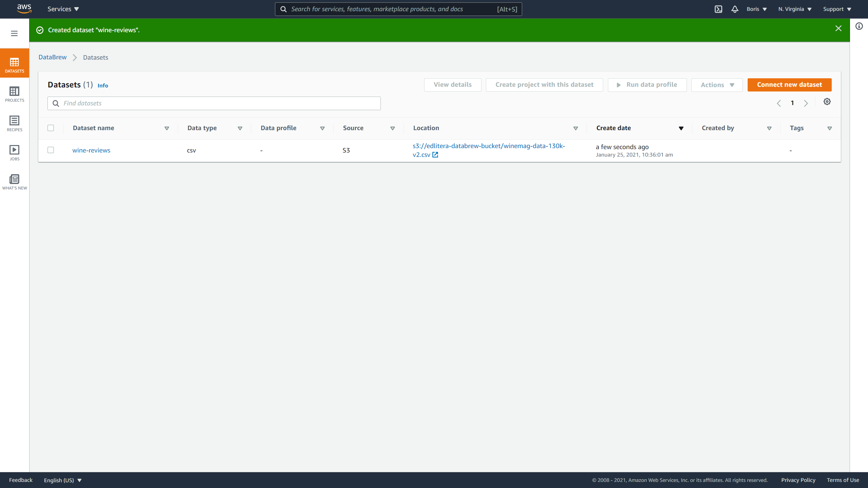Go to DataBrew breadcrumb link
Image resolution: width=868 pixels, height=488 pixels.
(x=53, y=57)
